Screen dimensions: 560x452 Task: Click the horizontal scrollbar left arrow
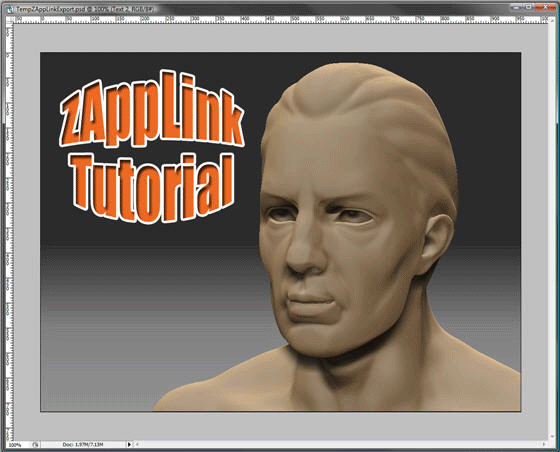(x=137, y=445)
